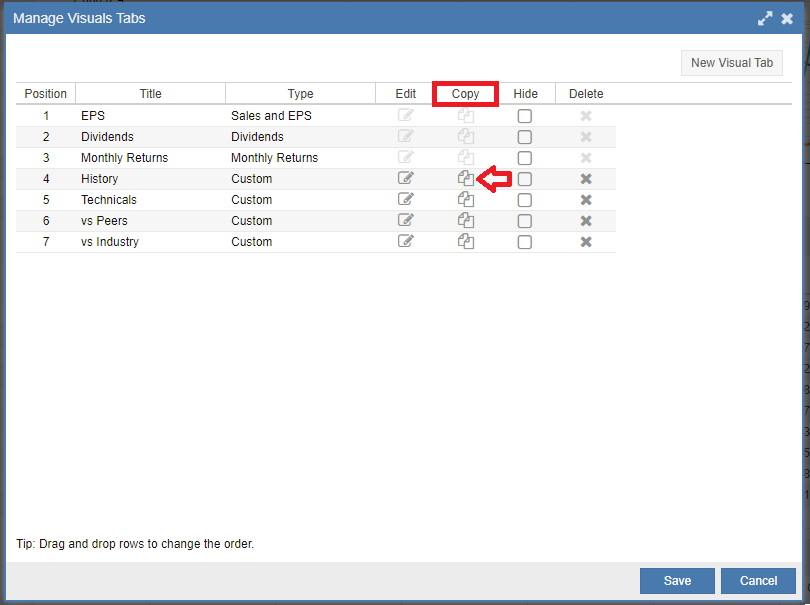Click the Sales and EPS type cell
810x605 pixels.
tap(300, 116)
